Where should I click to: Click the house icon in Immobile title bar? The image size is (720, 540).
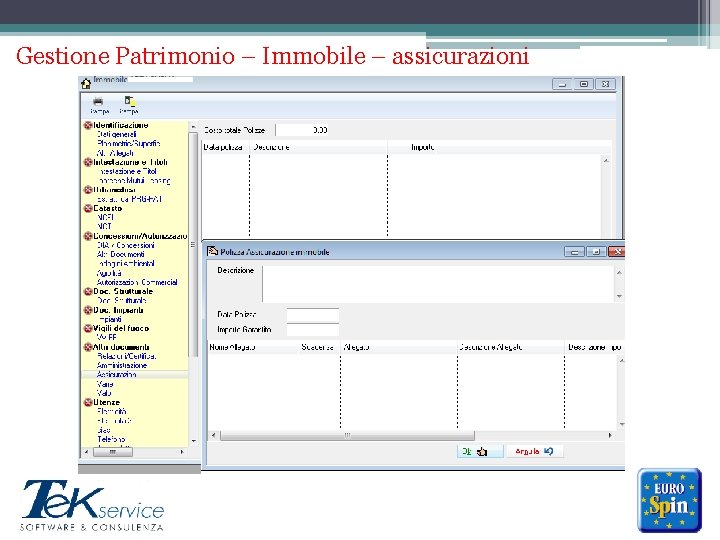(86, 84)
